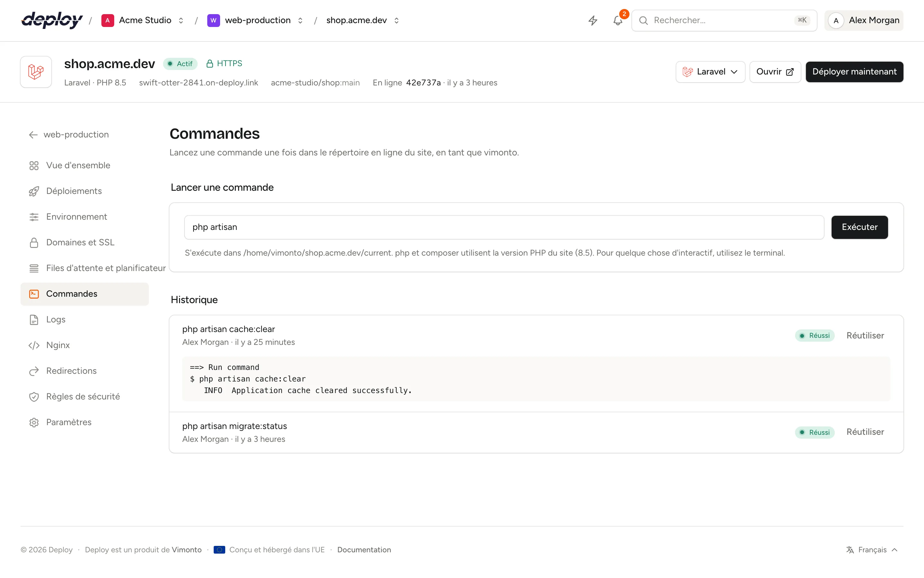Click the HTTPS lock indicator

(x=224, y=64)
